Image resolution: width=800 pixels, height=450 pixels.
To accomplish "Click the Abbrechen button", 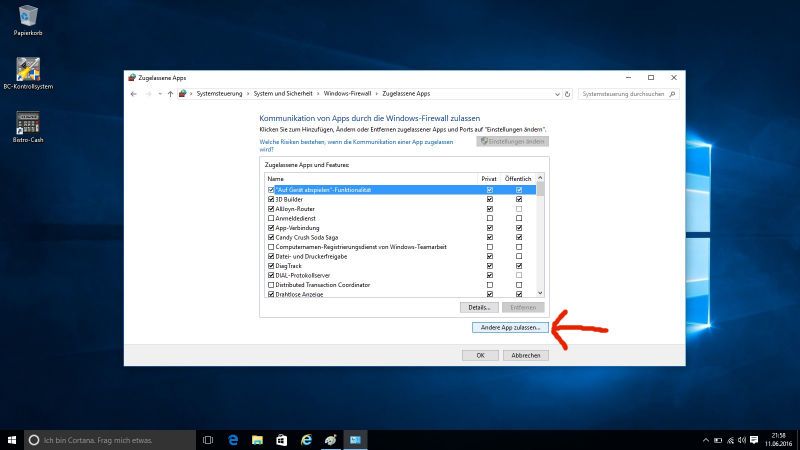I will [526, 356].
